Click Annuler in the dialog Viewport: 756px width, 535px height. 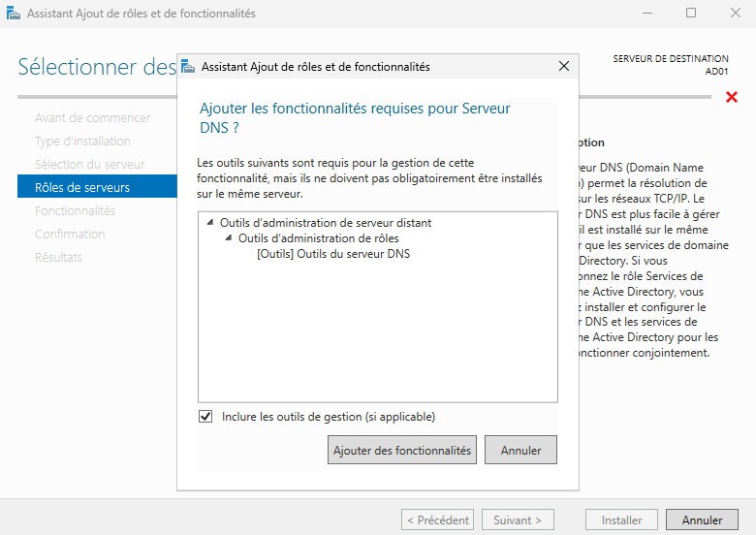pos(520,451)
